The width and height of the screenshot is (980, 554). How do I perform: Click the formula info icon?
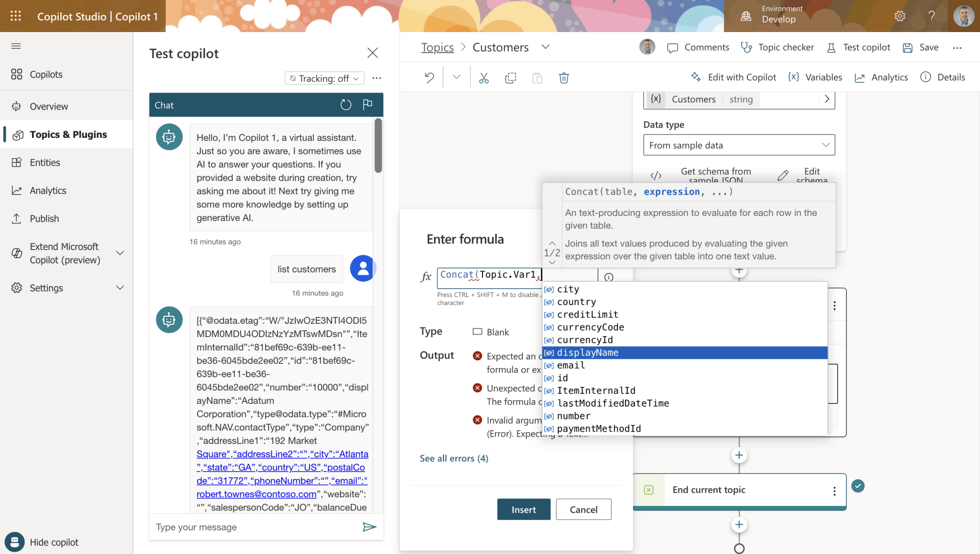[x=609, y=277]
